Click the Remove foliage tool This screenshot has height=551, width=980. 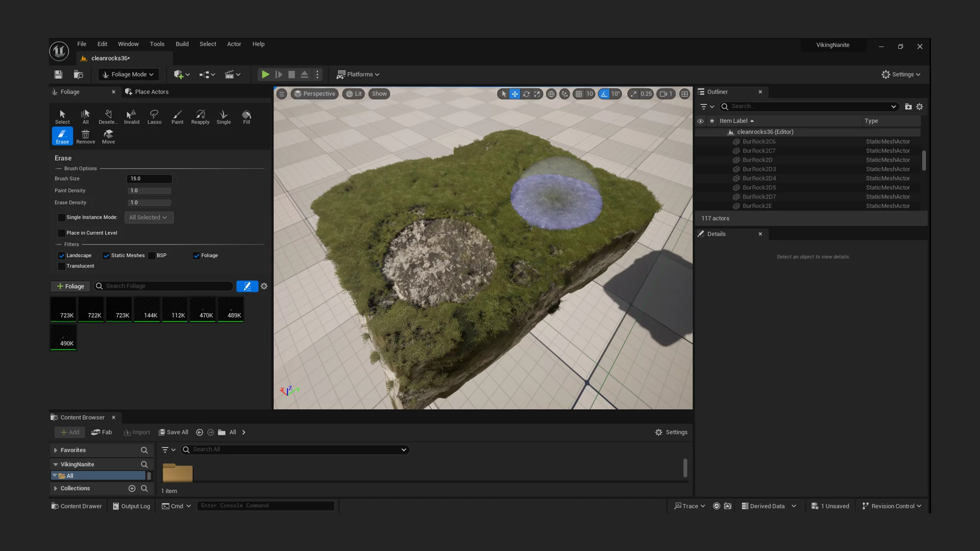(85, 137)
